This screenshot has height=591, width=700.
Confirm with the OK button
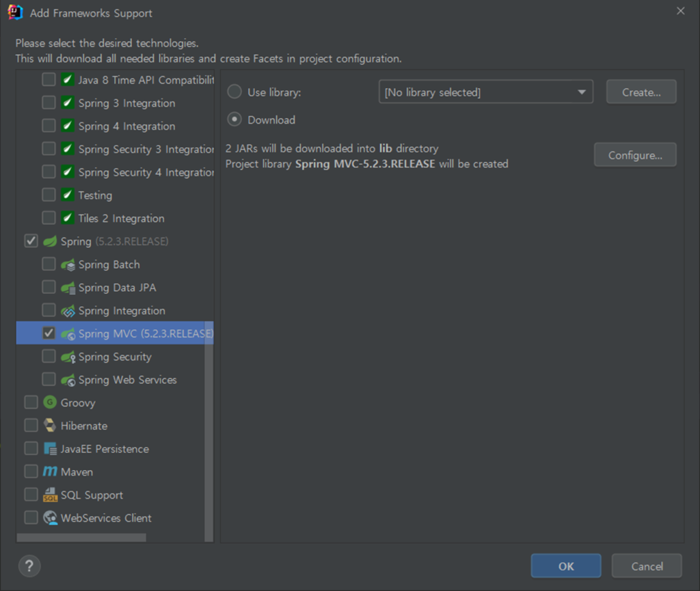565,566
